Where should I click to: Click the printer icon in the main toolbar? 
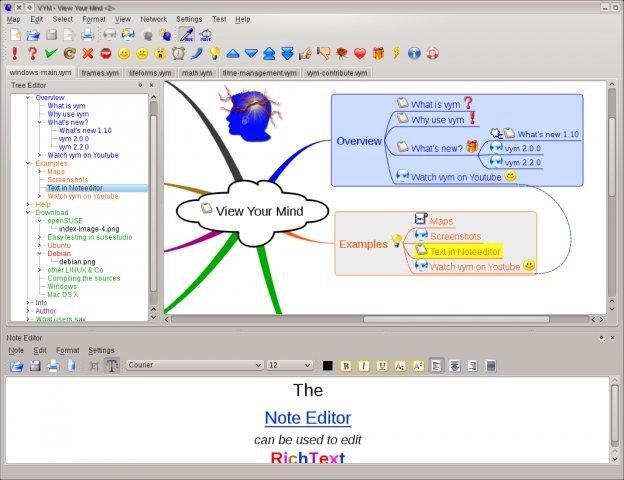88,35
